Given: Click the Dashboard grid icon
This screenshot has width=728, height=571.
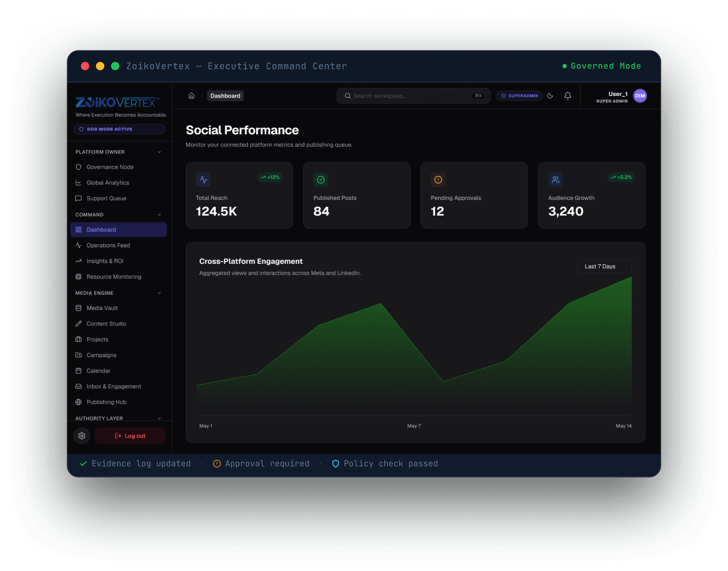Looking at the screenshot, I should point(79,230).
